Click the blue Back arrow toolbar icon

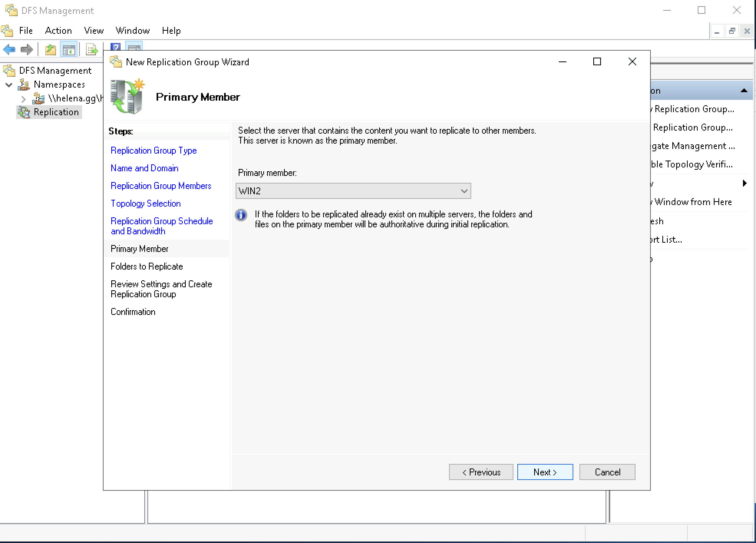click(x=9, y=50)
